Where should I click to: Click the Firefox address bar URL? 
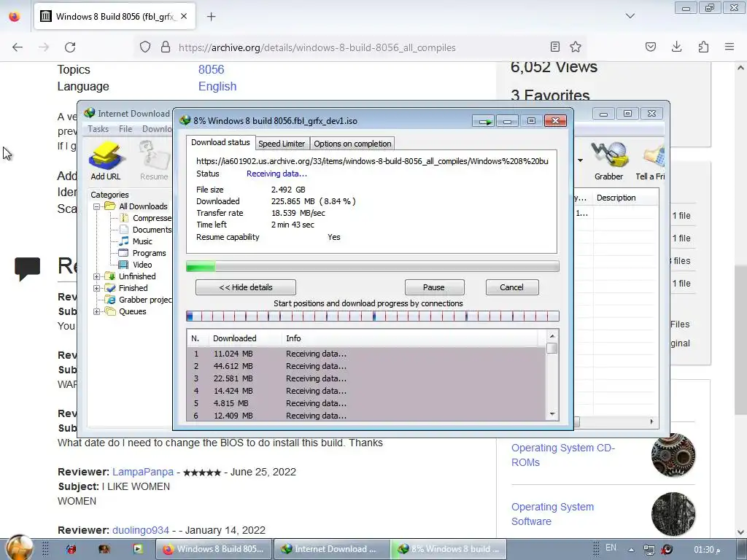317,47
